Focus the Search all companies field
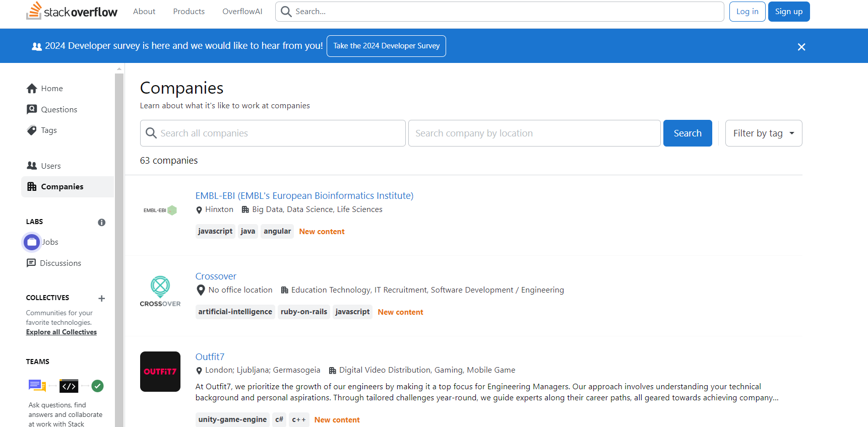The height and width of the screenshot is (427, 868). [273, 133]
